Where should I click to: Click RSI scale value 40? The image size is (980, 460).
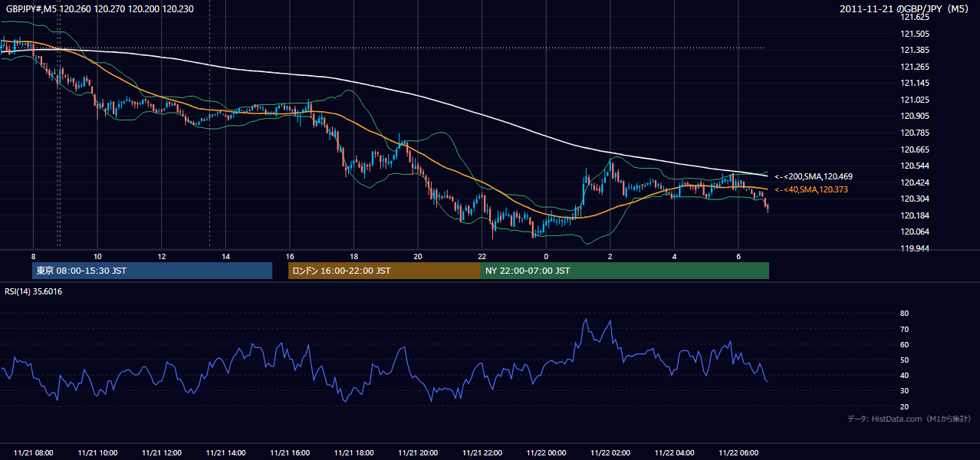click(905, 375)
